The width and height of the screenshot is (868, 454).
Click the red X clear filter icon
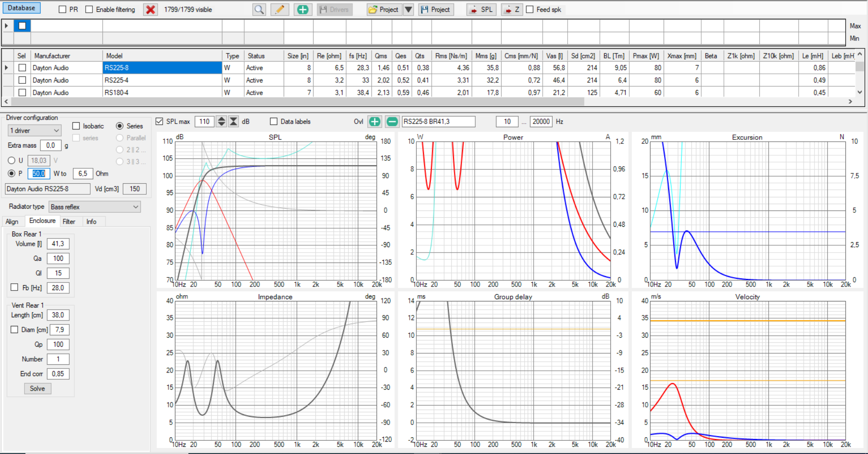pos(150,10)
